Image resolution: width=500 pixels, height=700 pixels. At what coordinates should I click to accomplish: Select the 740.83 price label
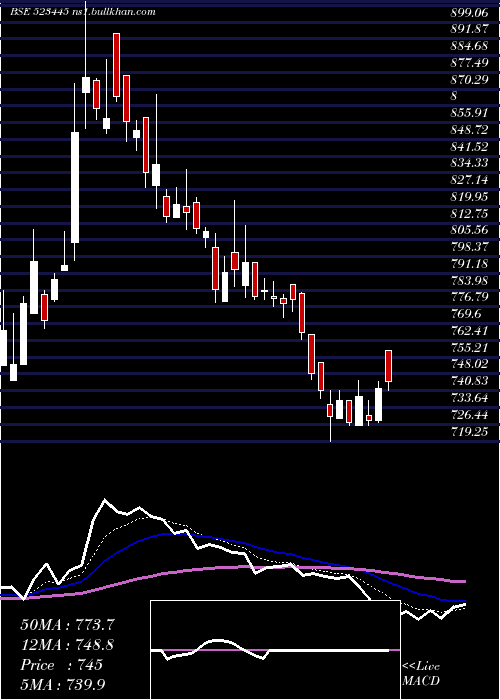(x=469, y=381)
